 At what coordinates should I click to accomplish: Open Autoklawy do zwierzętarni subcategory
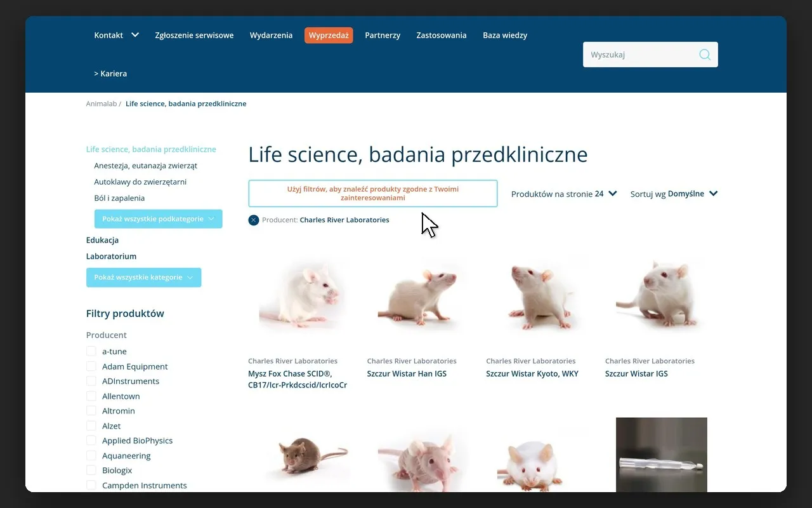140,182
